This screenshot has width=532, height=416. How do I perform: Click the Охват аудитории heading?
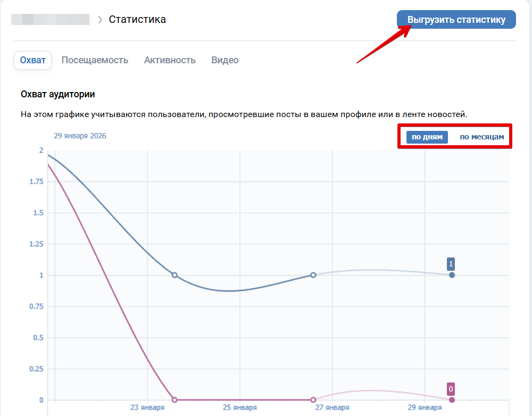tap(57, 94)
